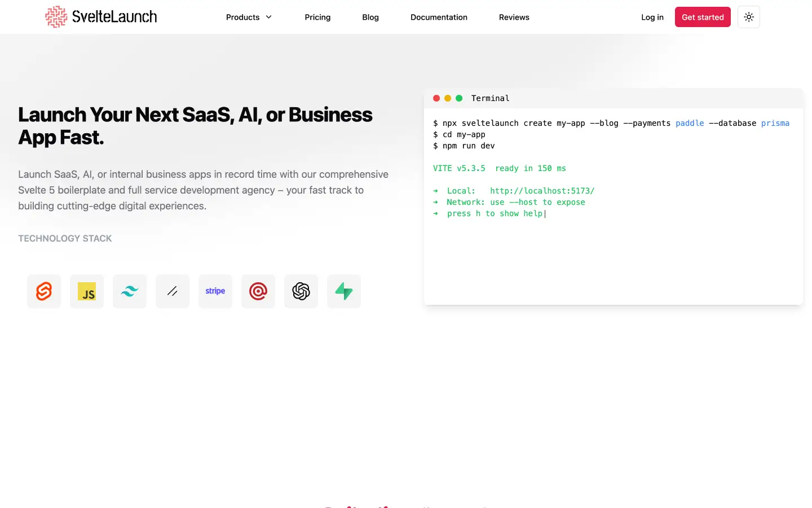
Task: Click the Log in link
Action: click(652, 17)
